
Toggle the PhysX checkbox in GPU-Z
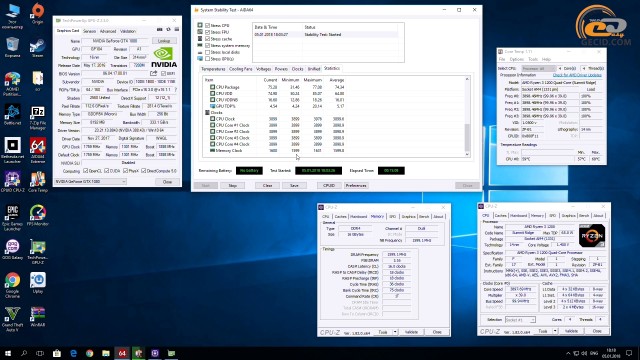tap(125, 171)
